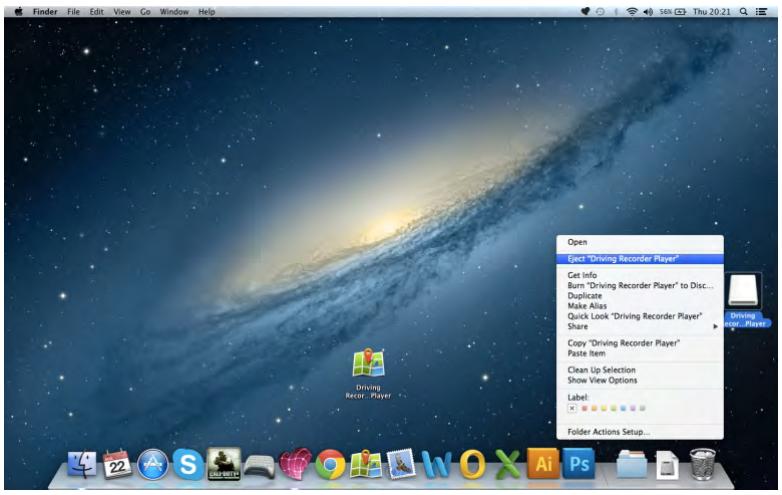The width and height of the screenshot is (782, 495).
Task: Apply the green label color
Action: pyautogui.click(x=613, y=408)
